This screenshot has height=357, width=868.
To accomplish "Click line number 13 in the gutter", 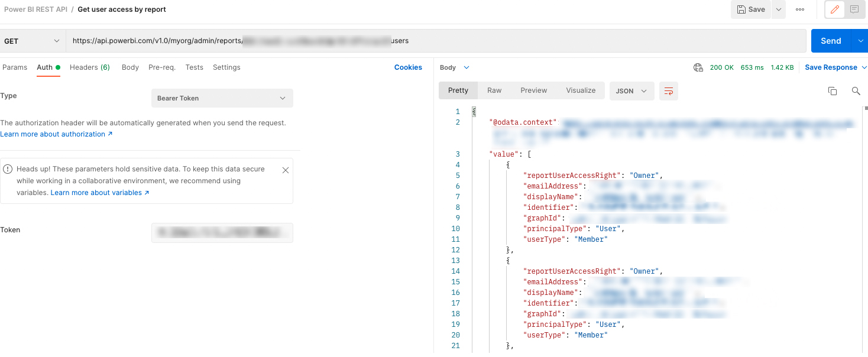I will click(x=455, y=261).
